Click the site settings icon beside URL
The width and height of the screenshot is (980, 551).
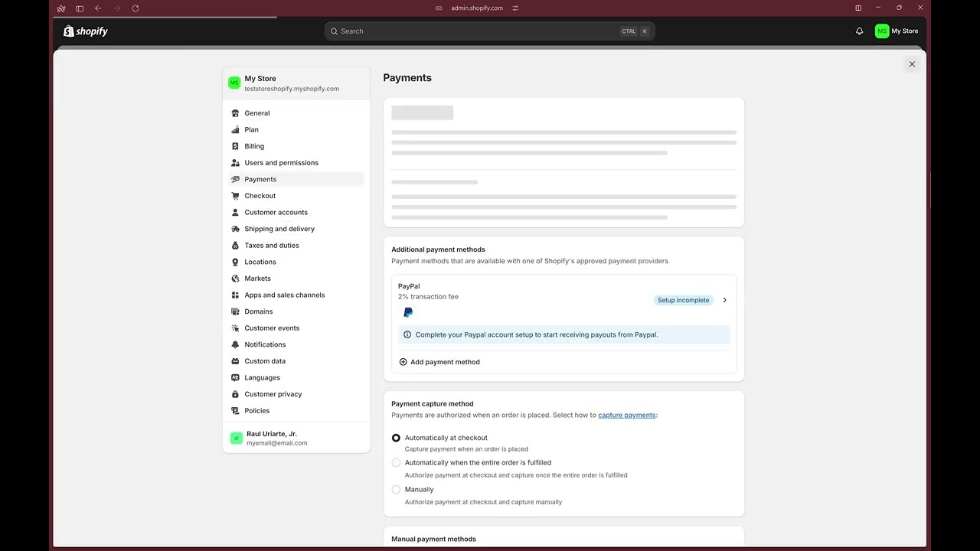point(515,8)
